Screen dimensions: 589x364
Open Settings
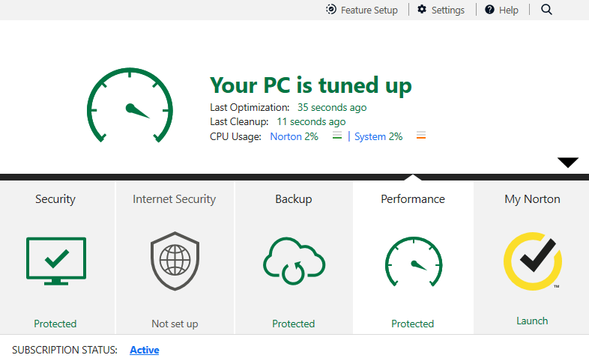coord(441,10)
